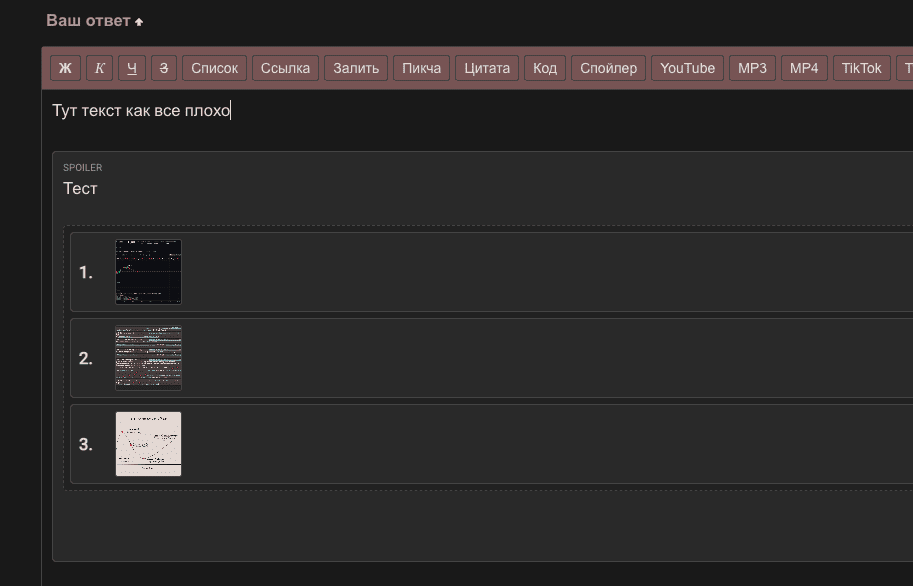The image size is (913, 586).
Task: Apply italic formatting with К button
Action: coord(99,68)
